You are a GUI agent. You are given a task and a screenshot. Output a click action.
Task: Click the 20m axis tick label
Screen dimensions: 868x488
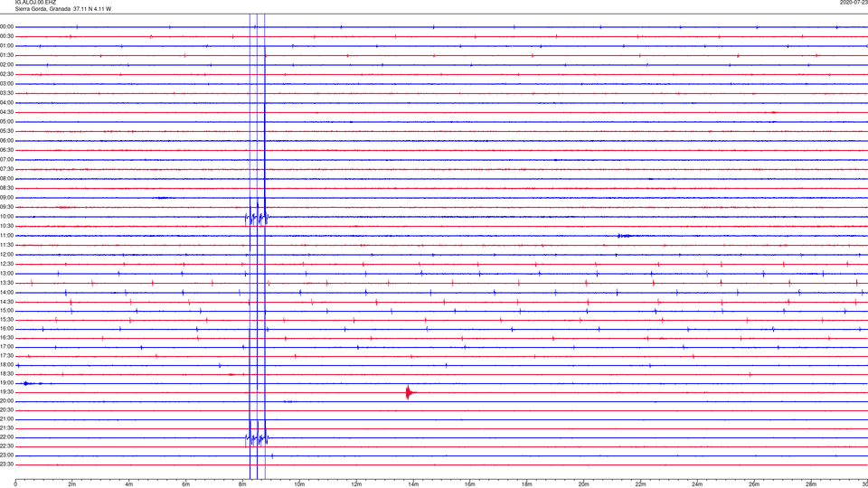pos(583,484)
